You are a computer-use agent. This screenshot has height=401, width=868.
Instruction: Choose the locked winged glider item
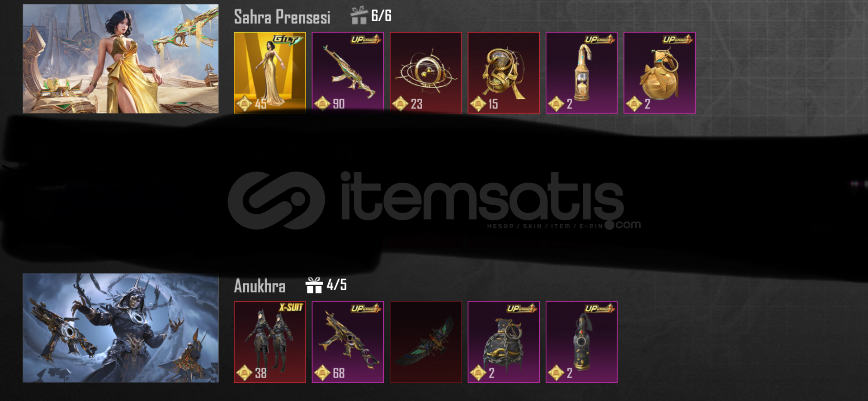[x=426, y=342]
